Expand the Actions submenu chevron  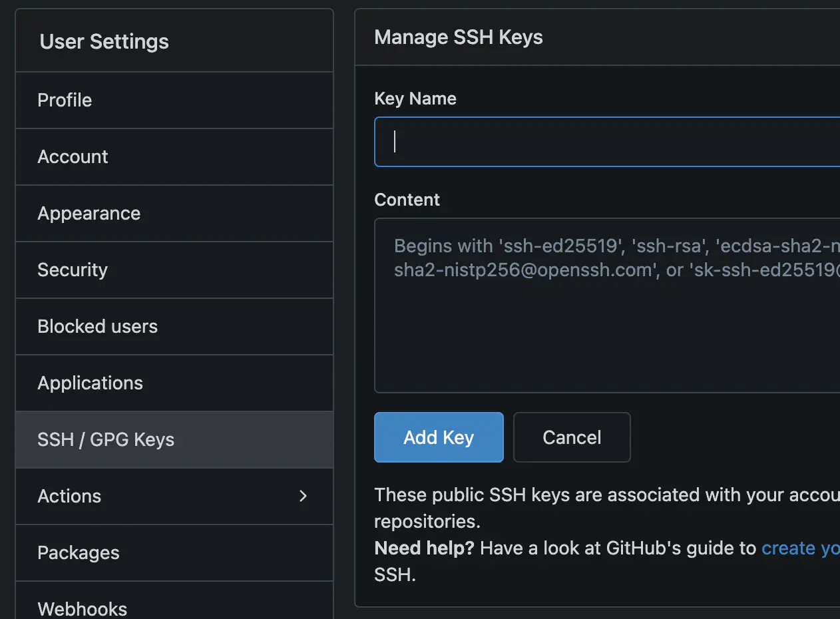click(303, 496)
